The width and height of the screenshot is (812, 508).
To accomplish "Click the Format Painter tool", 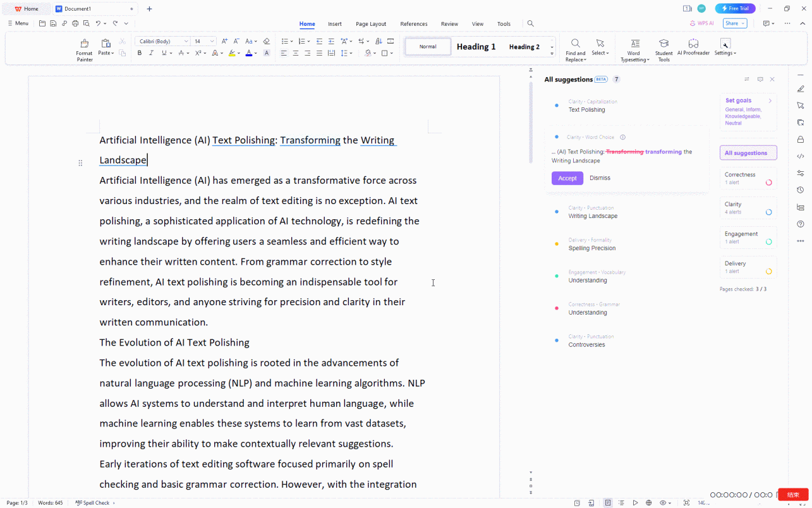I will pos(84,49).
